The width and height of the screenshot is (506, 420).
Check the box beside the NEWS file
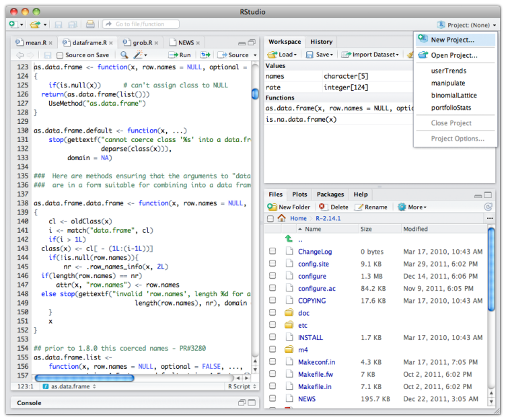[x=273, y=398]
